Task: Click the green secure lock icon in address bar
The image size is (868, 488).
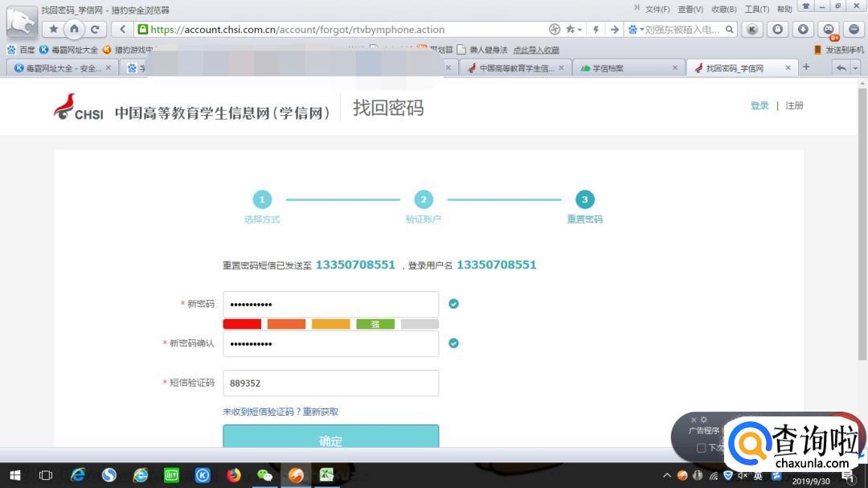Action: pyautogui.click(x=143, y=30)
